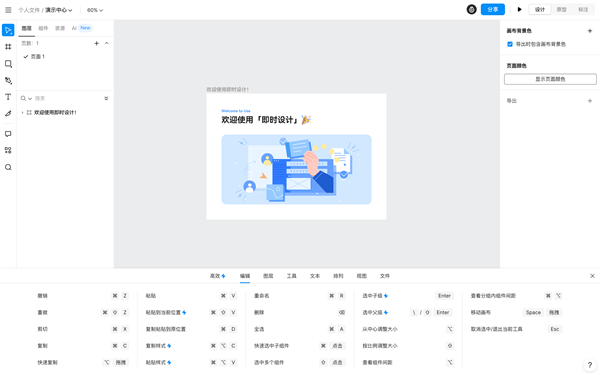Open 高效 shortcuts tab
Image resolution: width=600 pixels, height=375 pixels.
click(218, 276)
